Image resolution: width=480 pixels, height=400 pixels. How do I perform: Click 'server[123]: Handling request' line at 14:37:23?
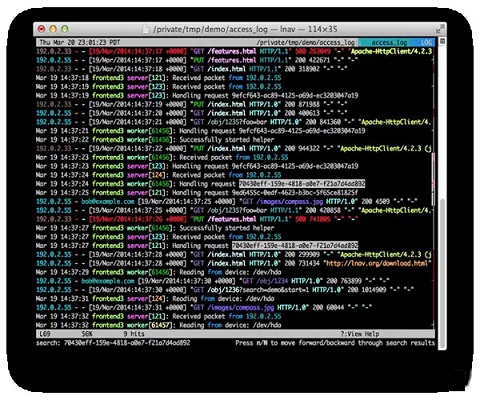197,166
